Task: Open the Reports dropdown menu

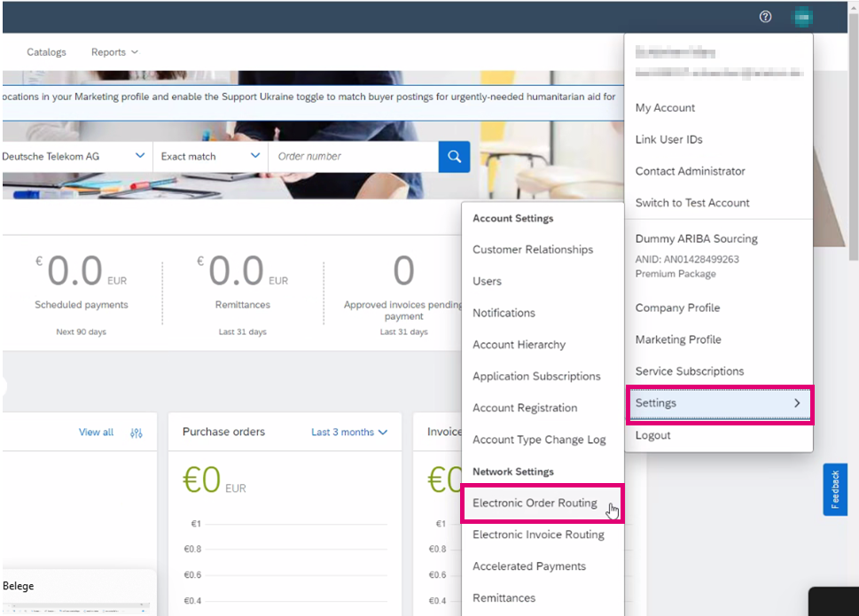Action: click(x=113, y=51)
